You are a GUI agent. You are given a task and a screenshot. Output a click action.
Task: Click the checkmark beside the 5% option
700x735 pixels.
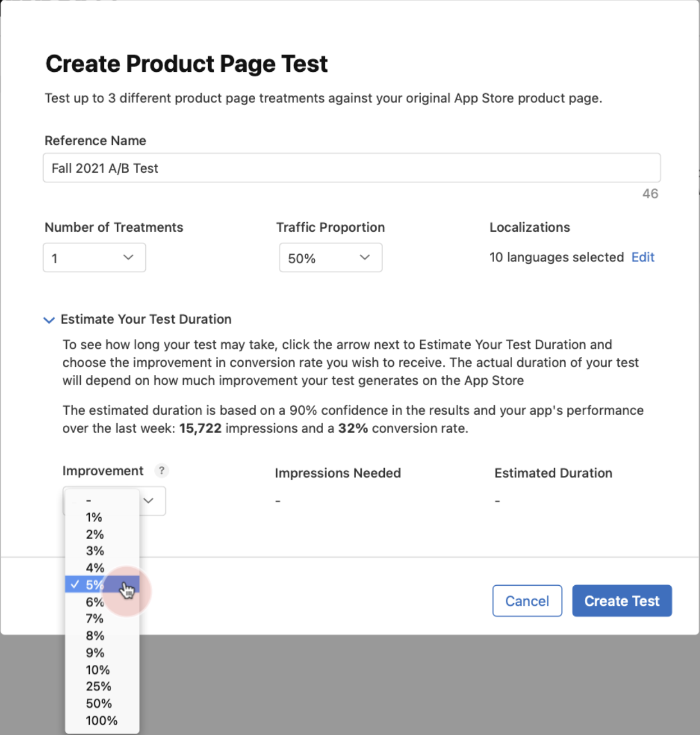75,584
